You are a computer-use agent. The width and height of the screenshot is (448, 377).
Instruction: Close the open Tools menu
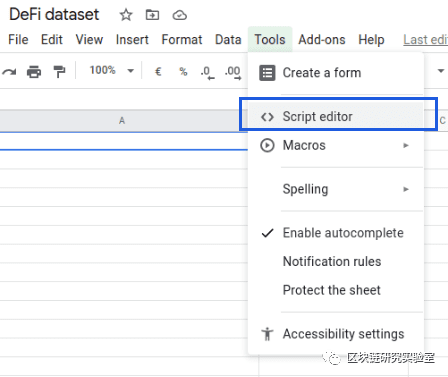(270, 40)
